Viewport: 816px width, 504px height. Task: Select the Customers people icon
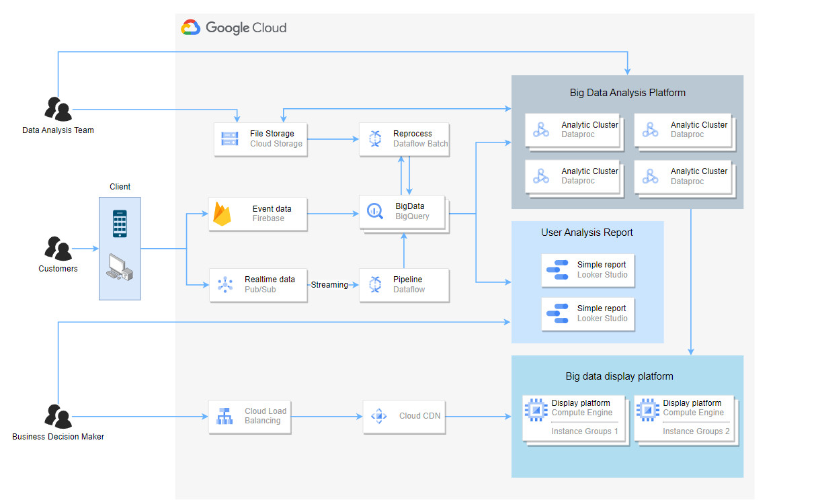(58, 249)
